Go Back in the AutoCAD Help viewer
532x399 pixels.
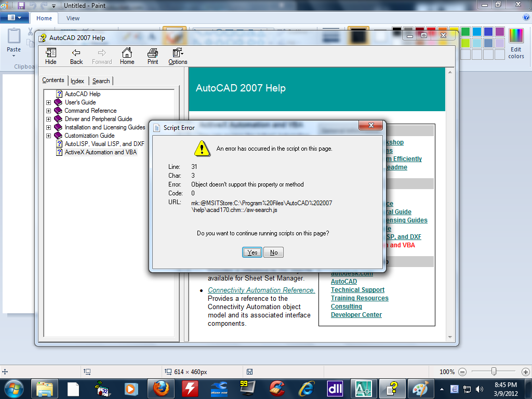pyautogui.click(x=76, y=56)
